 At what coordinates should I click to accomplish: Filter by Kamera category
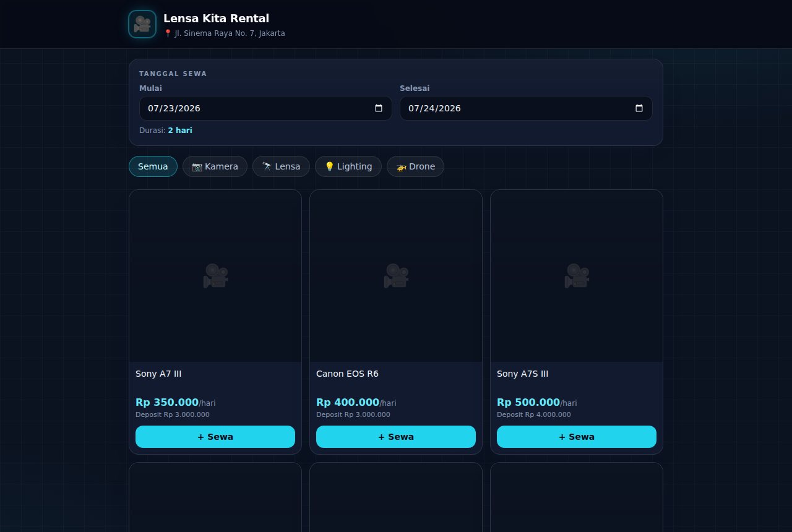click(x=215, y=166)
